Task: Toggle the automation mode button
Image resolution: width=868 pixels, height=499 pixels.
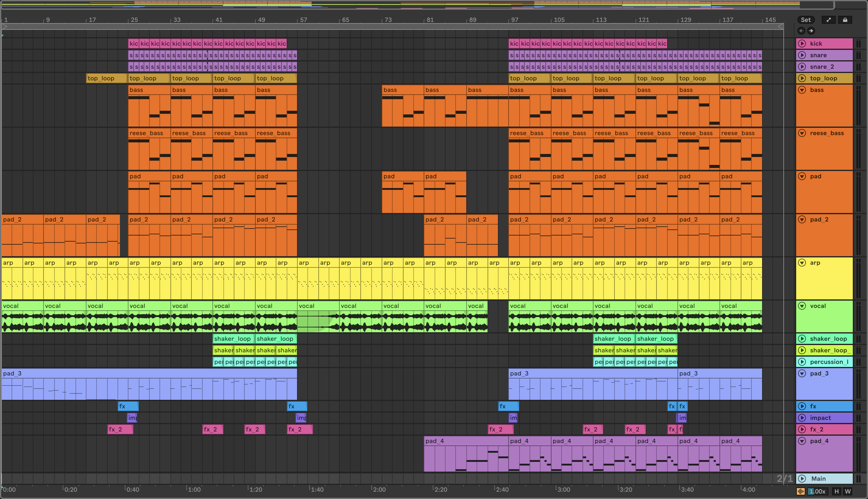Action: [x=828, y=20]
